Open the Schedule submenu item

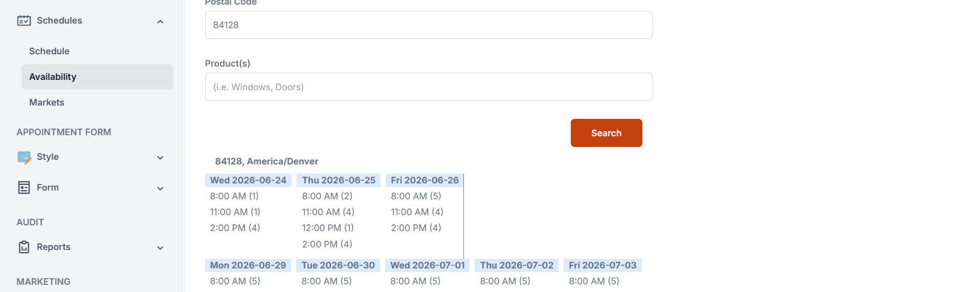tap(49, 51)
